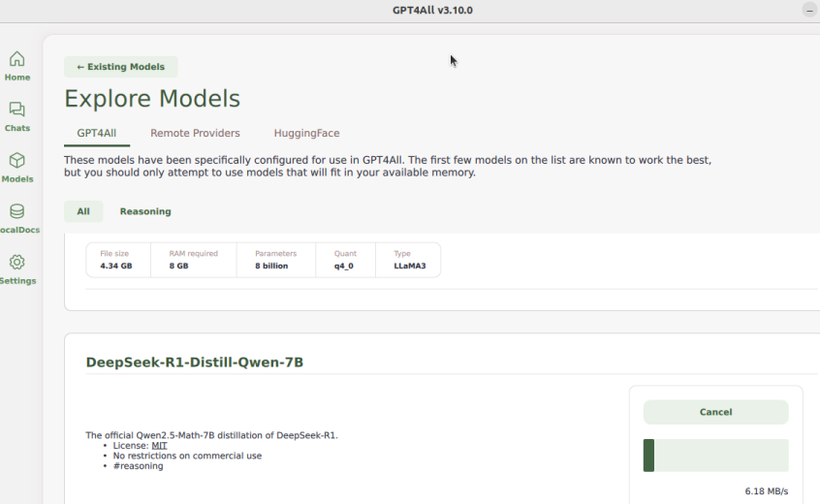Click the 8 billion parameters value
The width and height of the screenshot is (820, 504).
pyautogui.click(x=271, y=266)
